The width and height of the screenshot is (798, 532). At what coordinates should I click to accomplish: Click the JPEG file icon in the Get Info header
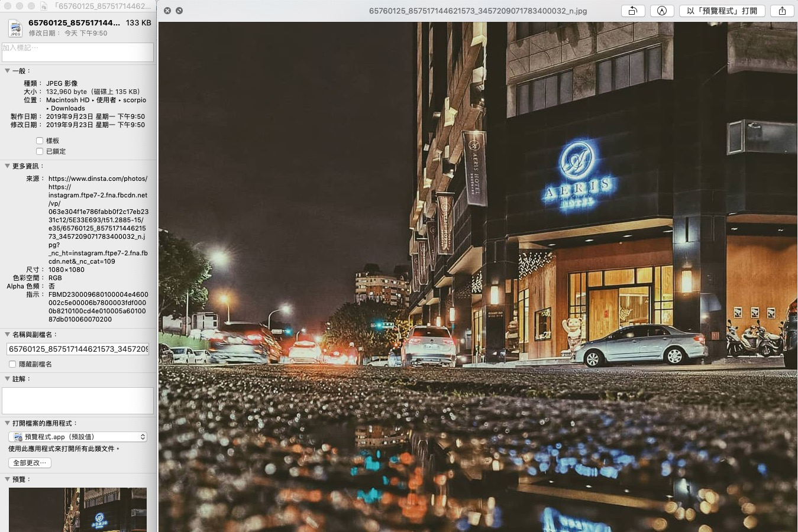[x=15, y=27]
